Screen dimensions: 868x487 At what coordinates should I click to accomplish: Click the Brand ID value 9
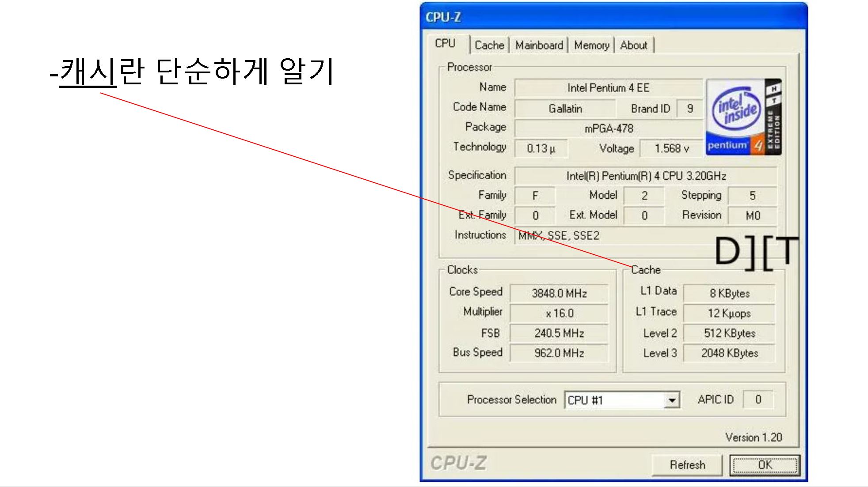click(x=690, y=109)
